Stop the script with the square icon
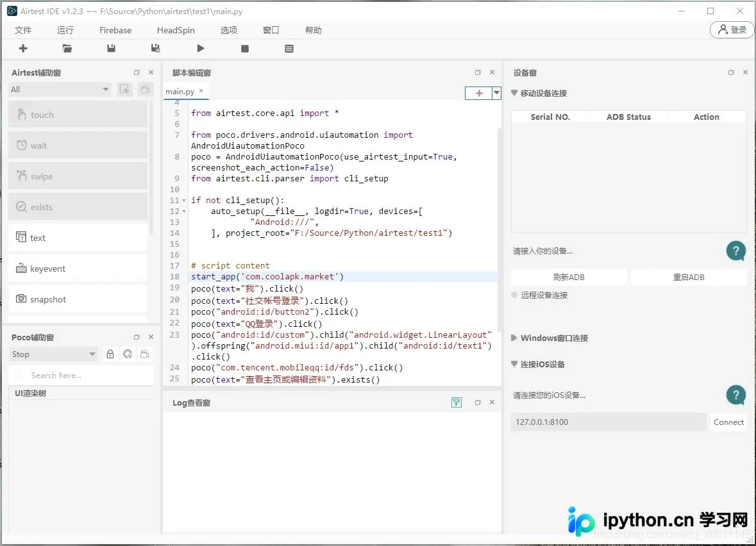Screen dimensions: 756x546 [245, 49]
